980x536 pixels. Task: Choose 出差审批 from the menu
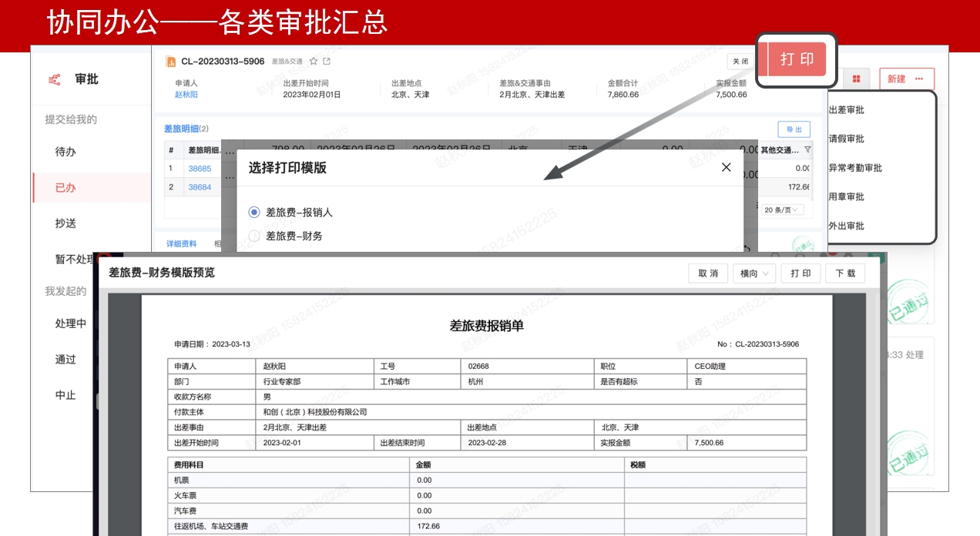click(846, 110)
